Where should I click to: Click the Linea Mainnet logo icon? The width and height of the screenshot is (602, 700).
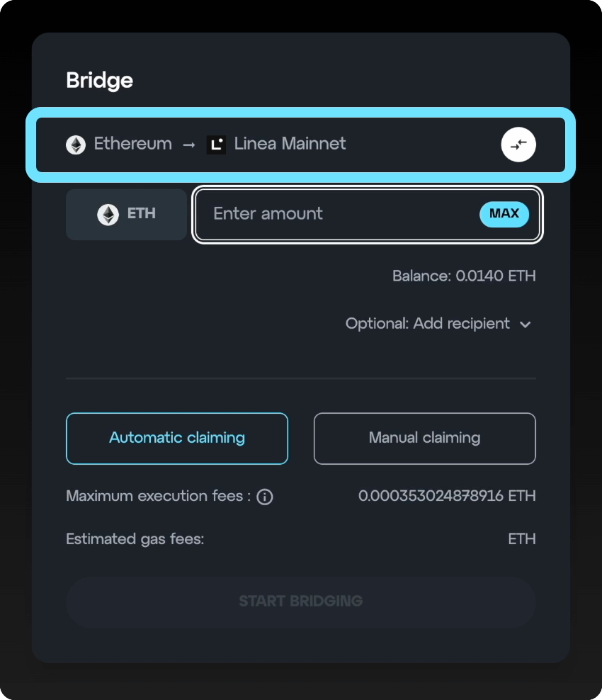click(x=217, y=145)
